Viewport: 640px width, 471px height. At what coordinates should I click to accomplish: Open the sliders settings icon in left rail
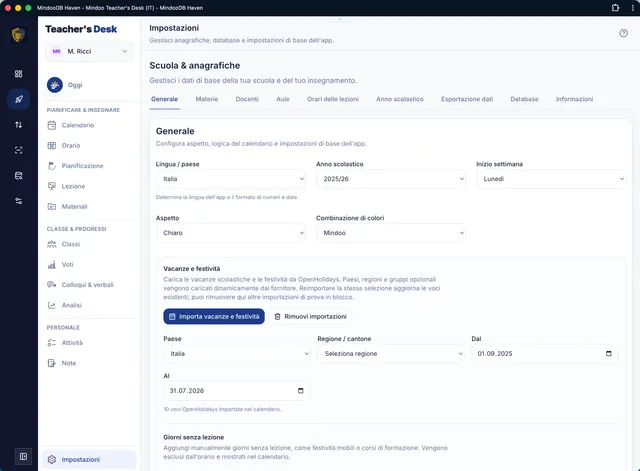(18, 201)
